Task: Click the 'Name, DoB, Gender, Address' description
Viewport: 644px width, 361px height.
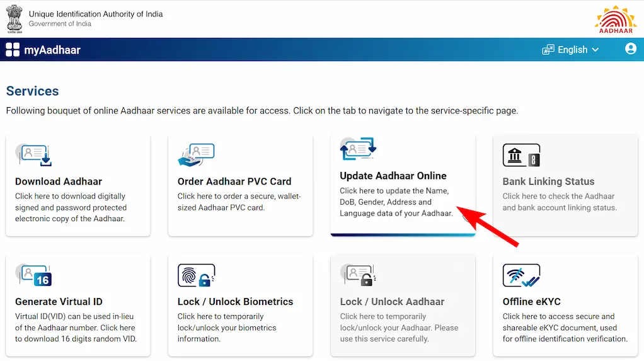Action: (x=396, y=202)
